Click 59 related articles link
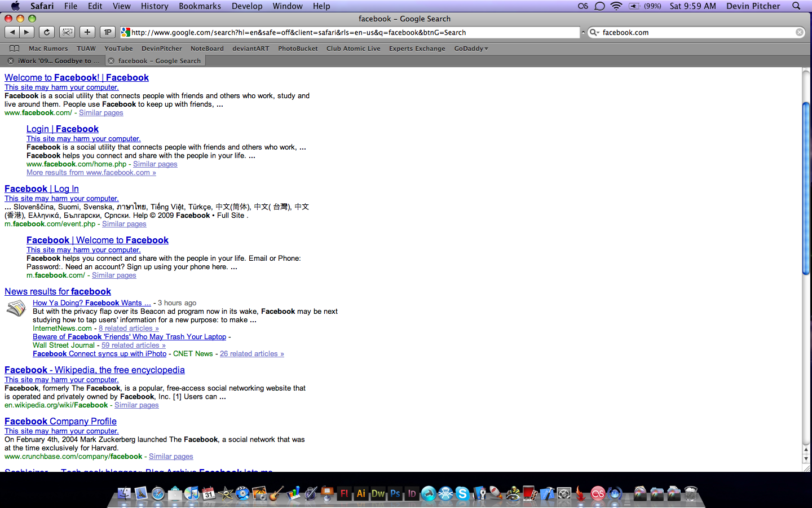Image resolution: width=812 pixels, height=508 pixels. click(x=134, y=345)
